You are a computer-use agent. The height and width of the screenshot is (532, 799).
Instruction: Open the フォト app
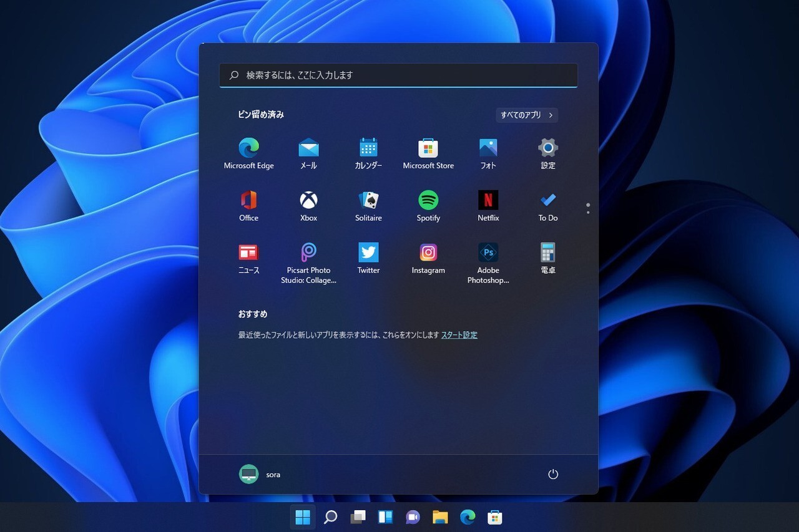(x=488, y=153)
